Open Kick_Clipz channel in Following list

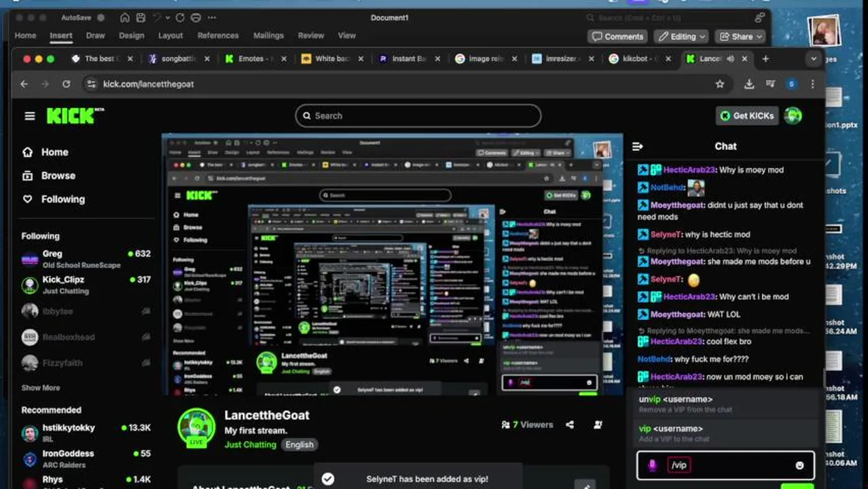pyautogui.click(x=86, y=285)
